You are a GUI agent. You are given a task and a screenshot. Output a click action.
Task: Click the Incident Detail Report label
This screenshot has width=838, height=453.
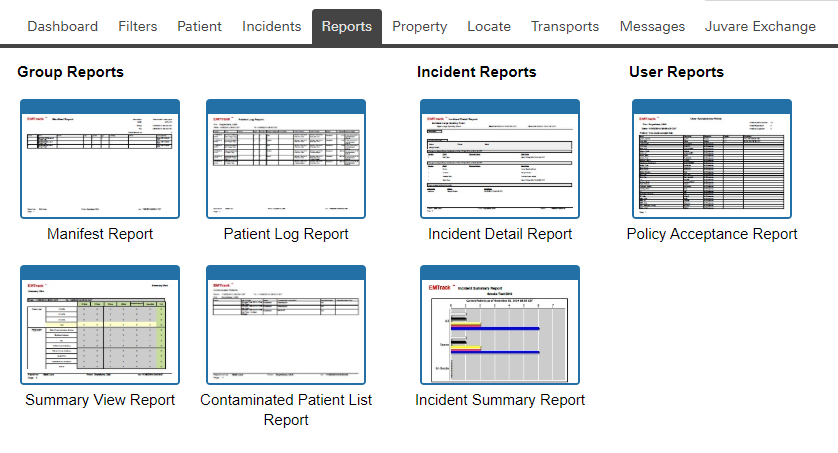500,234
